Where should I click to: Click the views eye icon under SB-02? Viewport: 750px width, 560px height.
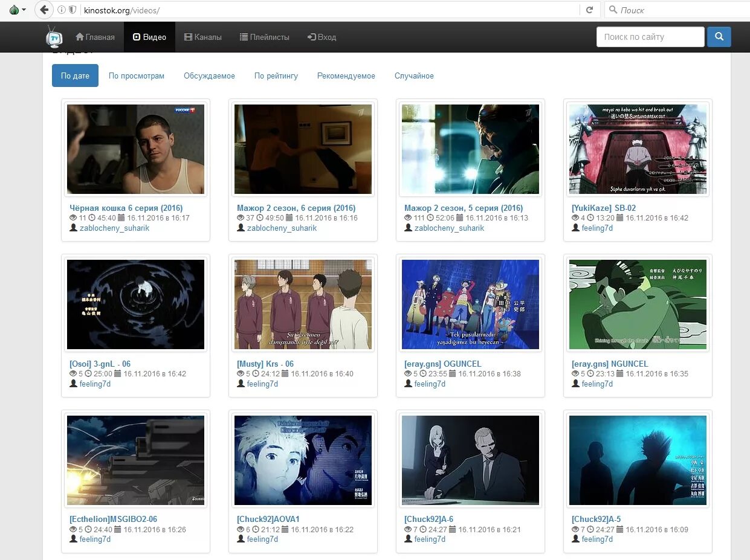tap(575, 218)
